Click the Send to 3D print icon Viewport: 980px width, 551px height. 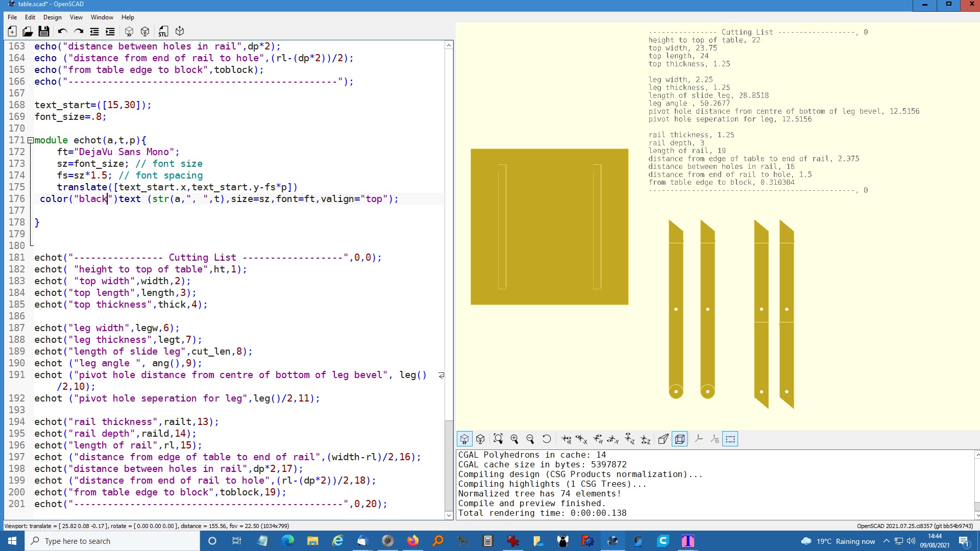[180, 32]
